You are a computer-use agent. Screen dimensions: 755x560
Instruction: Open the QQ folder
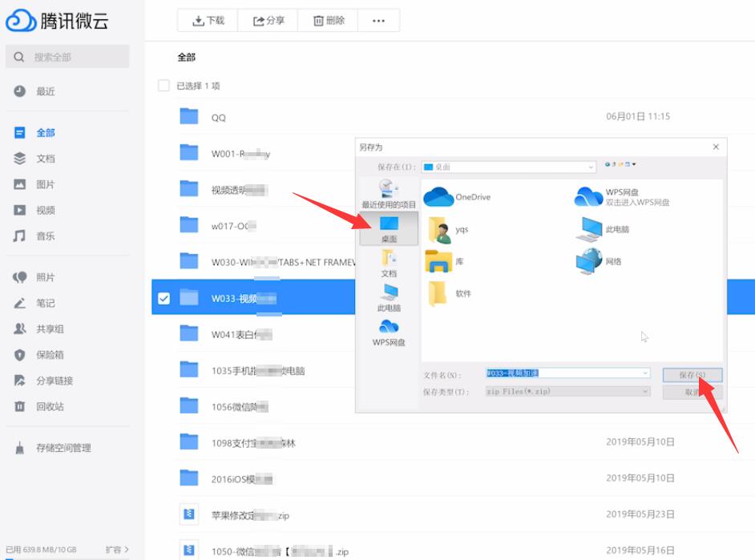coord(219,118)
